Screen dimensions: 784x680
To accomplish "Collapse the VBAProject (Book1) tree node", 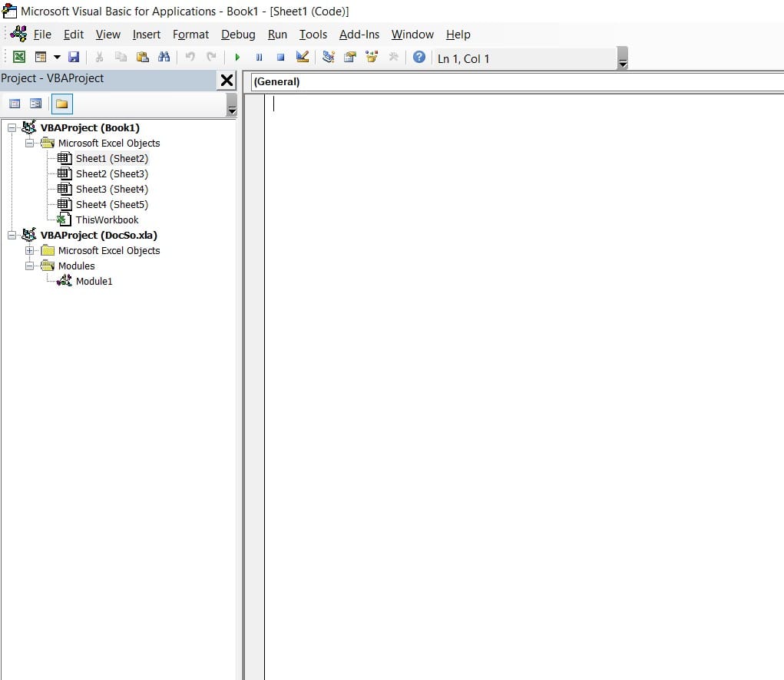I will 10,127.
